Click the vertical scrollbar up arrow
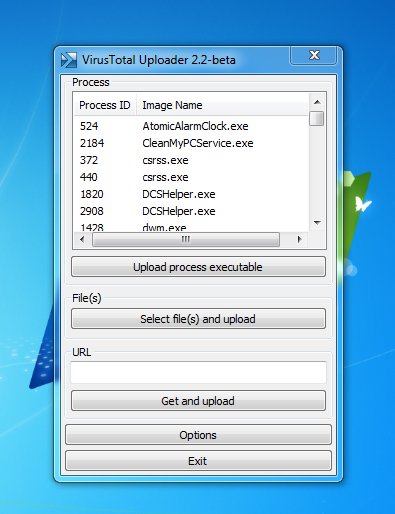This screenshot has height=514, width=395. point(317,102)
